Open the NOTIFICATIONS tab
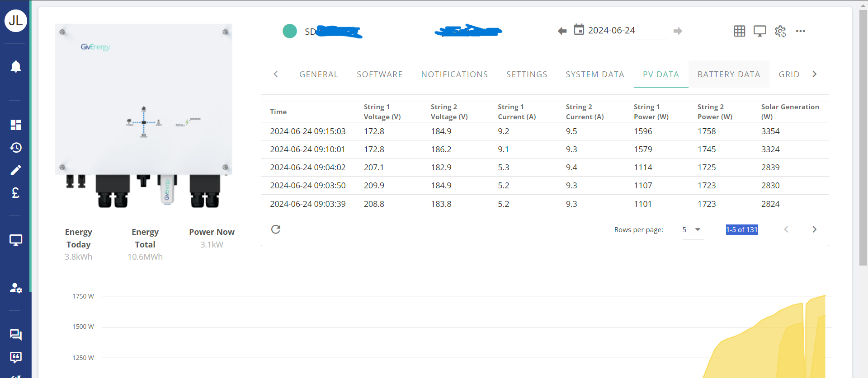The height and width of the screenshot is (378, 868). 455,75
